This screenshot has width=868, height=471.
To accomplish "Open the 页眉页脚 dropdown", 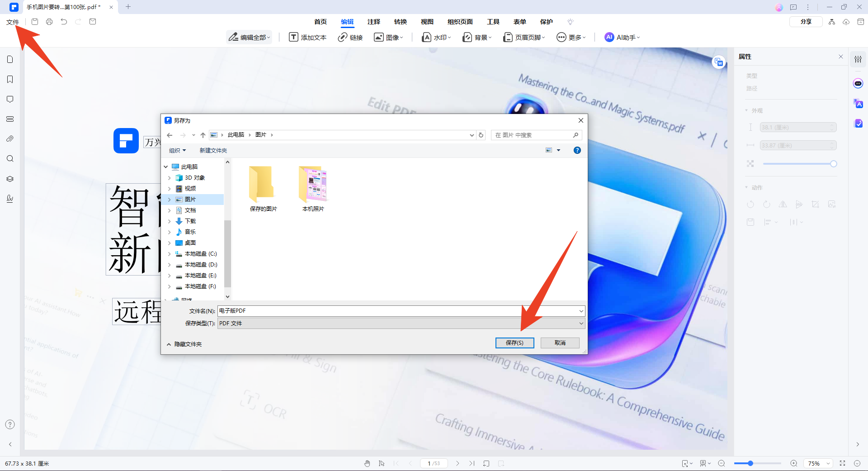I will pos(524,37).
